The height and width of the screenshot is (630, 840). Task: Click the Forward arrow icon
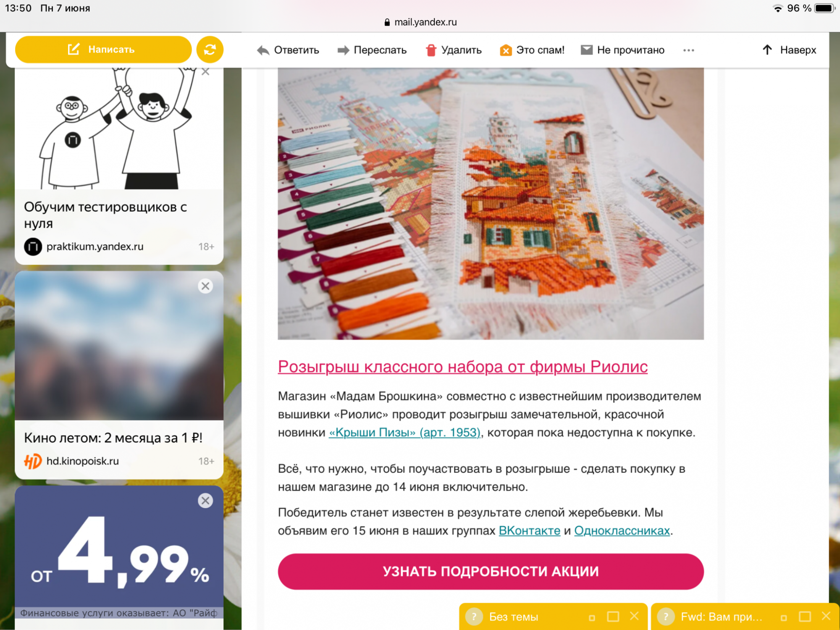343,50
